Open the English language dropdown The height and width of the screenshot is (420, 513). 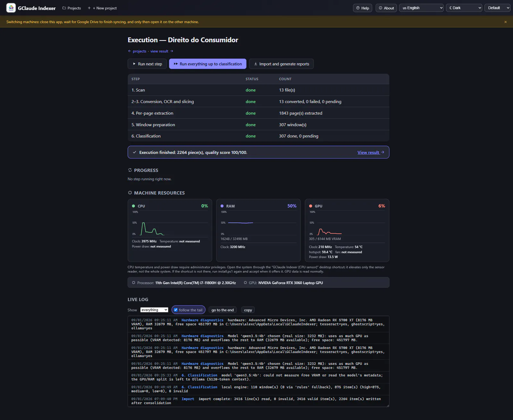[421, 8]
